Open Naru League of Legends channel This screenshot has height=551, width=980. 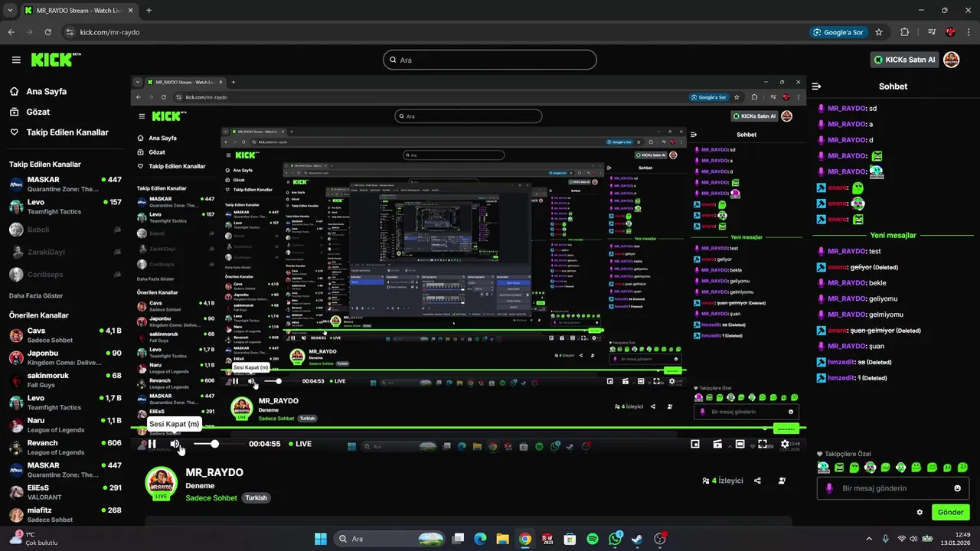pos(65,425)
